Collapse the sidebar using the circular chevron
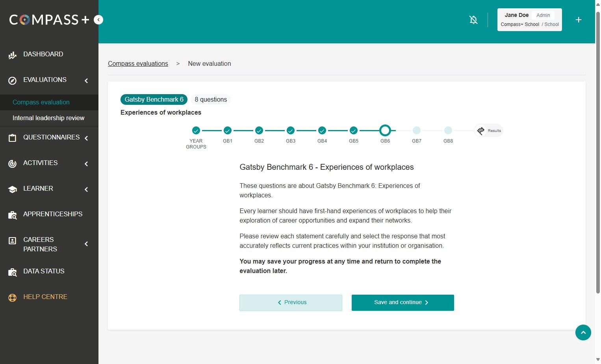 tap(98, 19)
